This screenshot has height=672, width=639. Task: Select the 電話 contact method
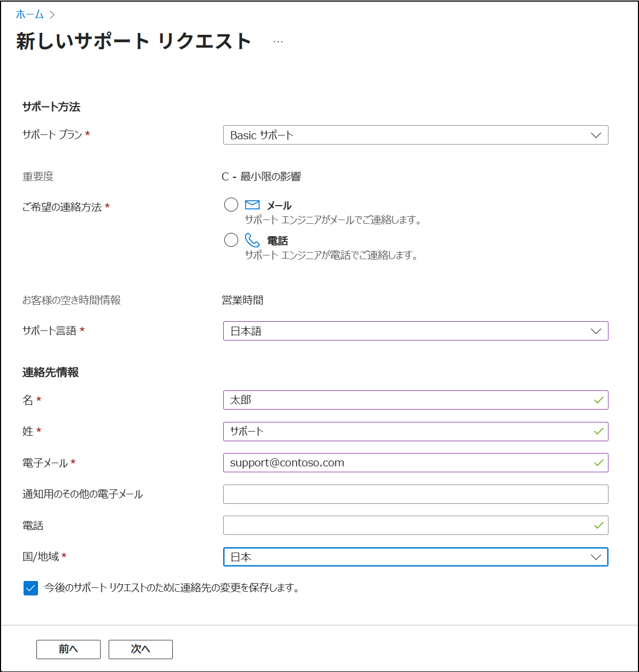click(231, 240)
